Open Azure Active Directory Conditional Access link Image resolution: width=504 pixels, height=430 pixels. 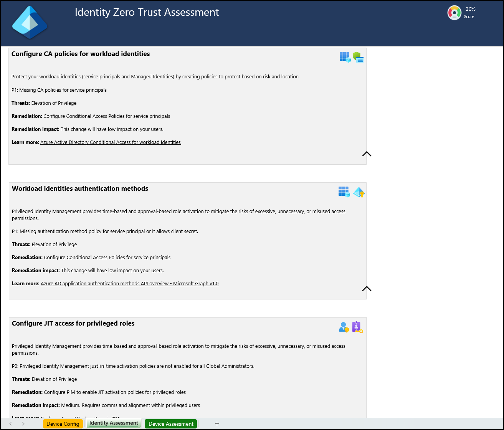point(111,142)
